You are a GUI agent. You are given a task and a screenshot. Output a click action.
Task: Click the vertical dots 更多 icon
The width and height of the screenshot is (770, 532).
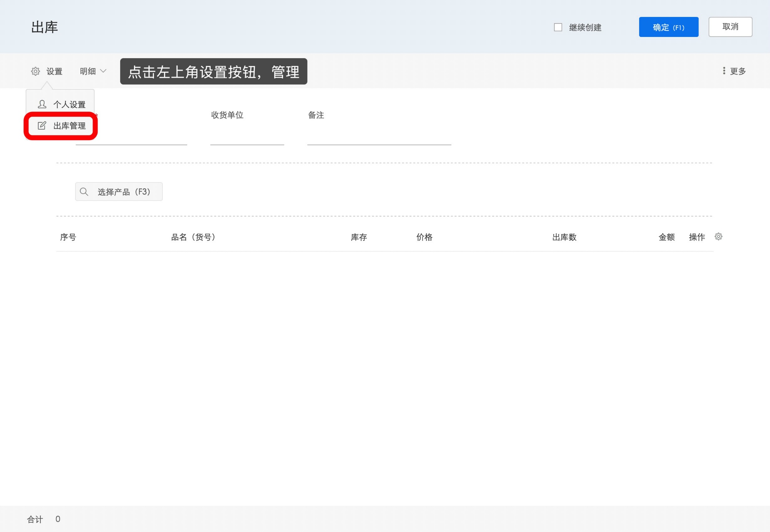click(724, 71)
